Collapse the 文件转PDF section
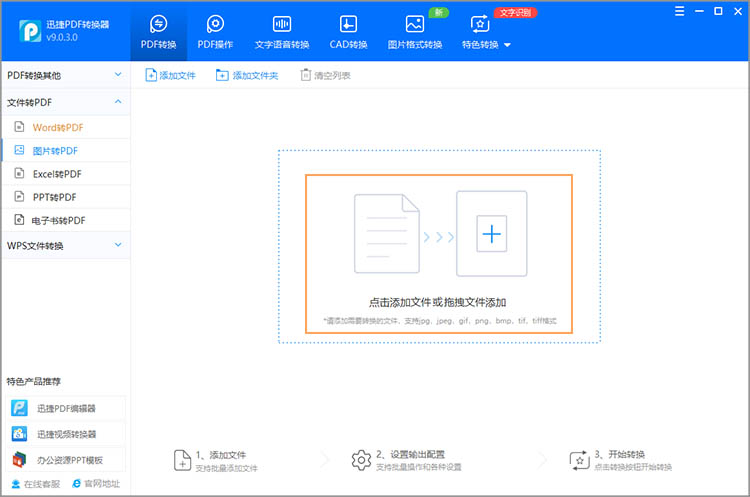 [66, 102]
